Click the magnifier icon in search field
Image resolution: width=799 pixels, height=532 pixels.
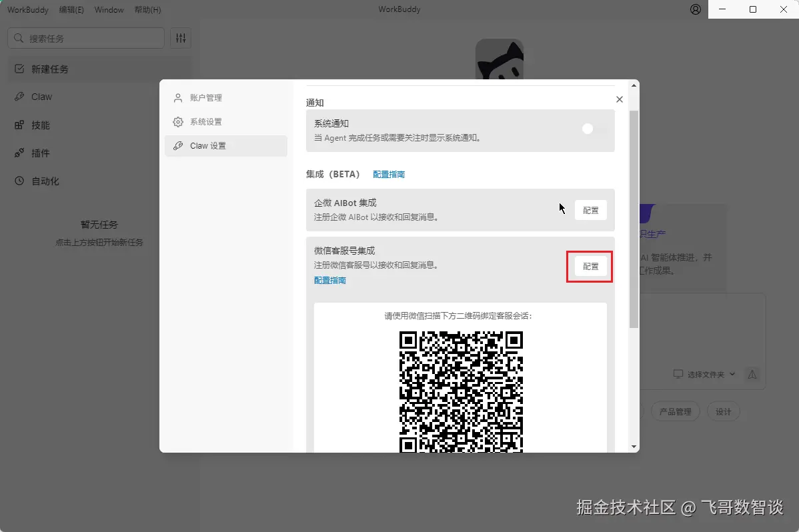19,38
